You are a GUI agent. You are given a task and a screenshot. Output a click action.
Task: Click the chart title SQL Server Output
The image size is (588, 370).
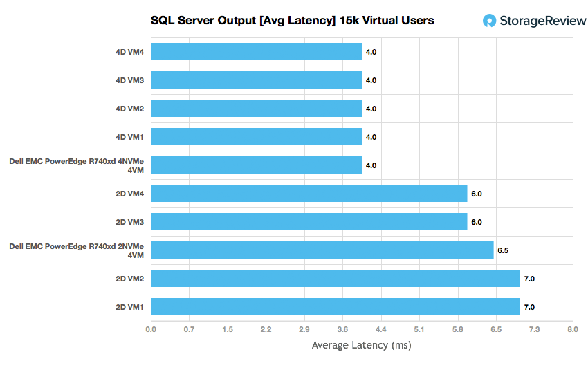293,20
